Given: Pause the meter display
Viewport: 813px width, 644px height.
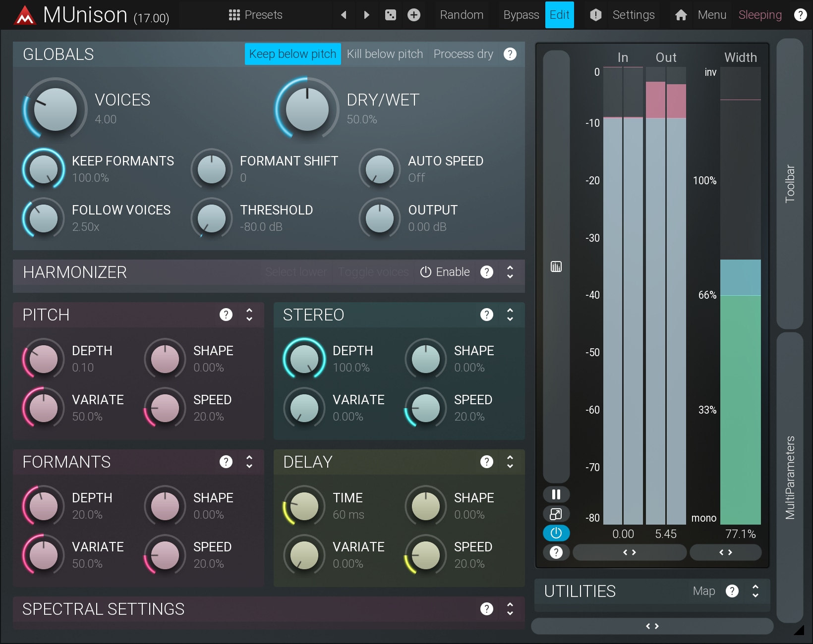Looking at the screenshot, I should 556,494.
